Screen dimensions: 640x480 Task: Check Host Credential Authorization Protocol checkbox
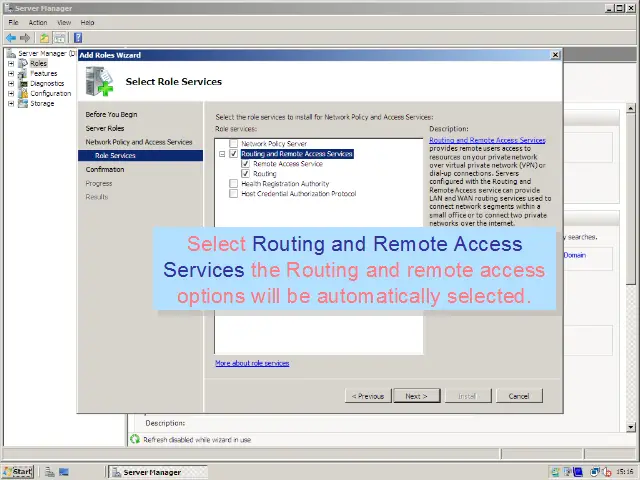pyautogui.click(x=233, y=194)
